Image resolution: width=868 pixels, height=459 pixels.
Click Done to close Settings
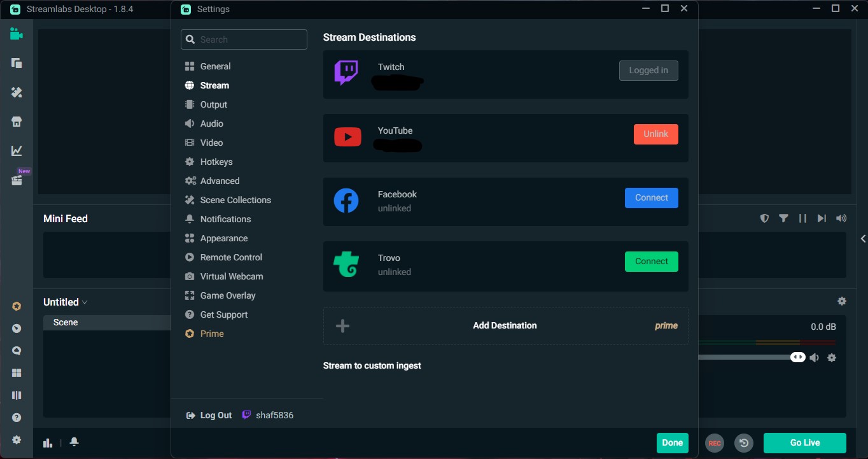point(673,443)
